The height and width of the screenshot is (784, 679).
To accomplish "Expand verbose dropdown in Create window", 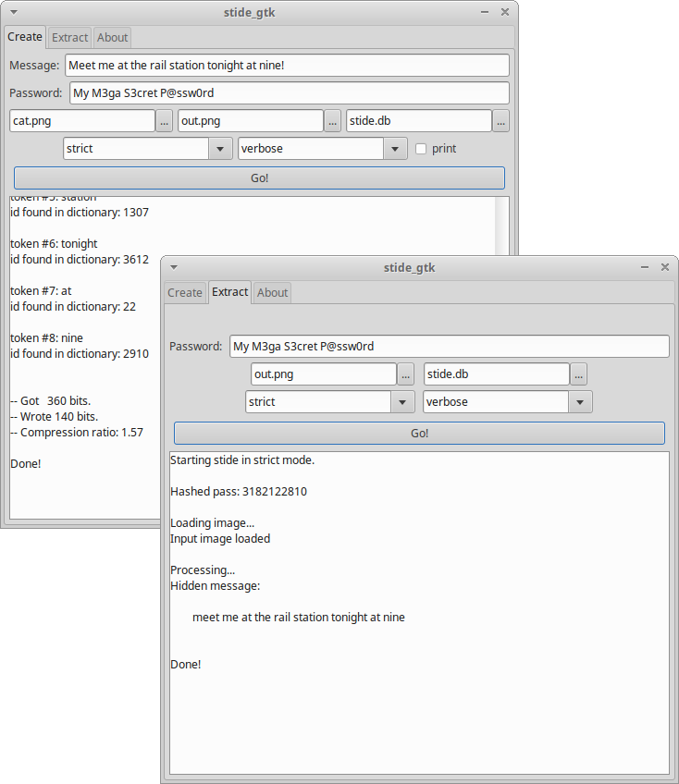I will coord(395,149).
